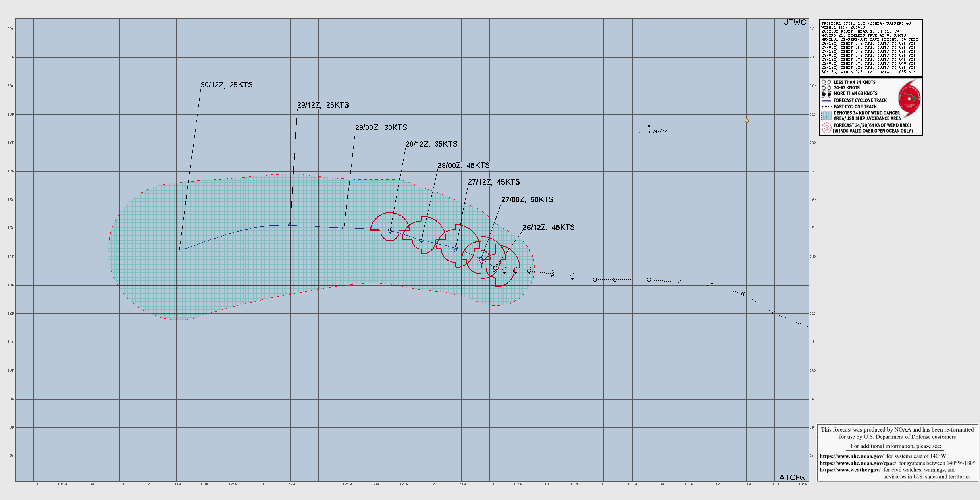Click the JTWC label on map
This screenshot has height=500, width=980.
[x=795, y=23]
